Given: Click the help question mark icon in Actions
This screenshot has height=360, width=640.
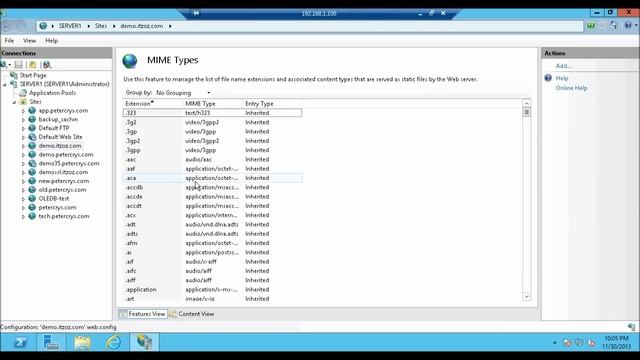Looking at the screenshot, I should coord(548,78).
